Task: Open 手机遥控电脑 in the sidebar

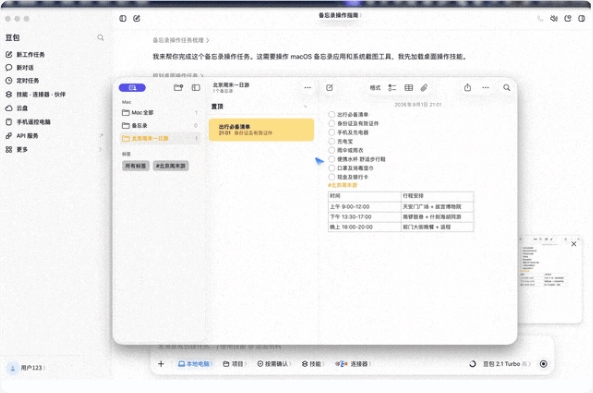Action: coord(28,122)
